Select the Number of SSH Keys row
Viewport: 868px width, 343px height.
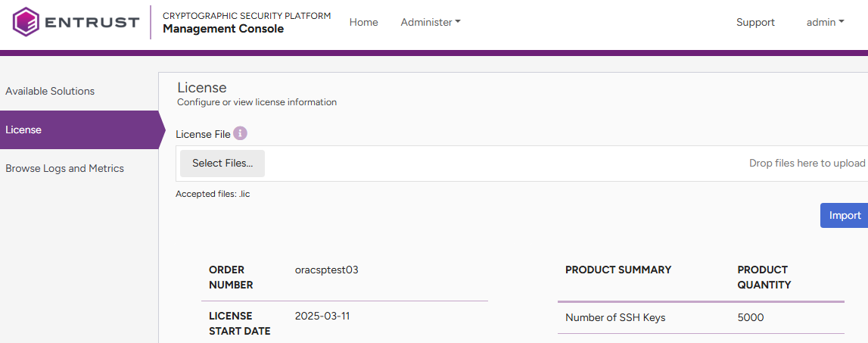615,318
